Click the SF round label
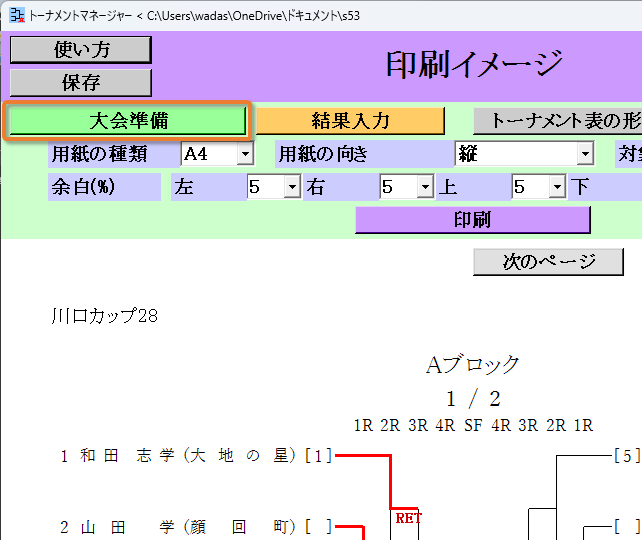This screenshot has width=642, height=540. coord(473,426)
